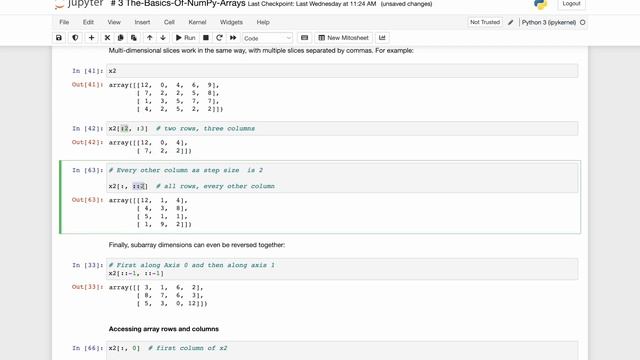Viewport: 640px width, 360px height.
Task: Click the Python 3 (ipykernel) label
Action: (x=549, y=22)
